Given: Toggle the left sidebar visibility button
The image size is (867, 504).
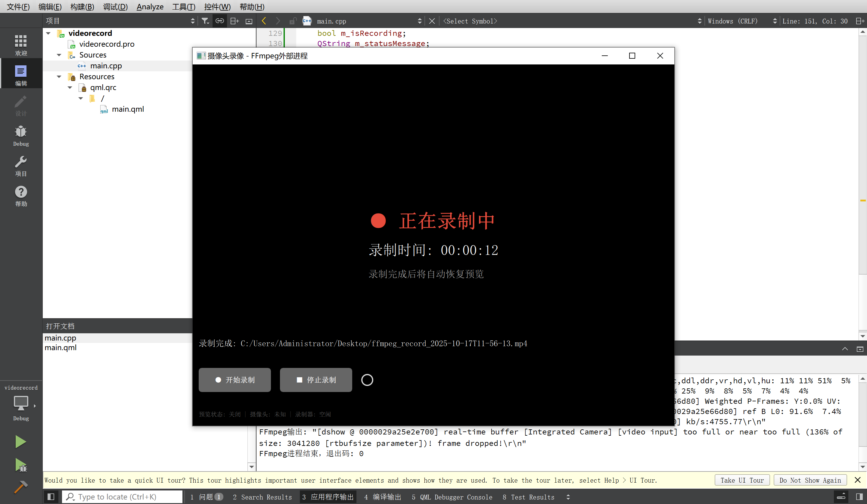Looking at the screenshot, I should [51, 497].
